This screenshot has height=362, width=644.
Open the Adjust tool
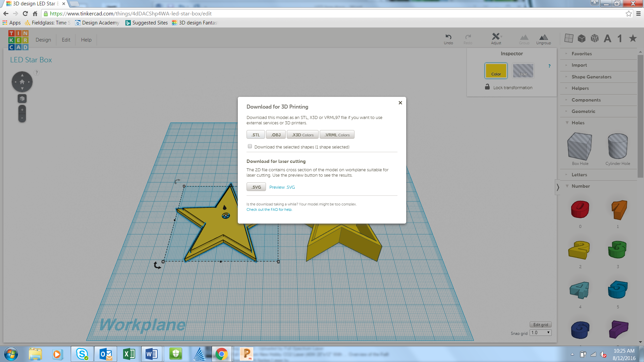point(496,37)
